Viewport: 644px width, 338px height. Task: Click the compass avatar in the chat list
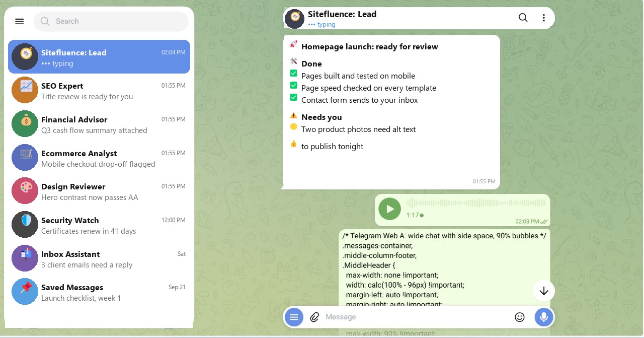point(25,56)
